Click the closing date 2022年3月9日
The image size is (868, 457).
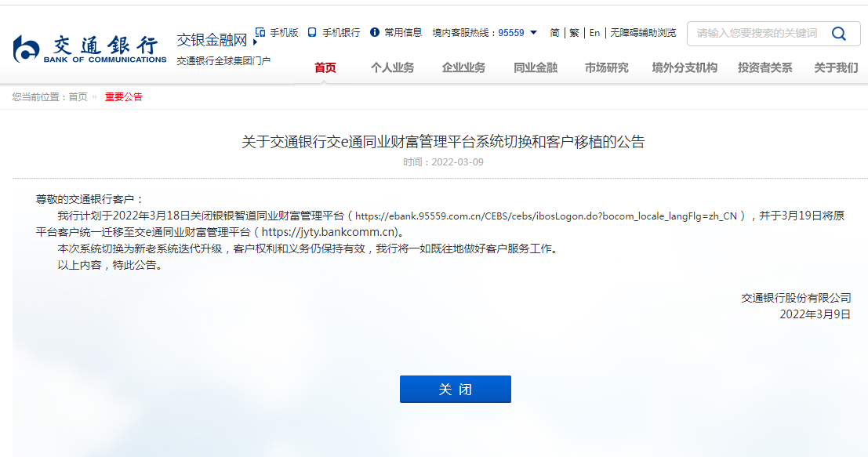pos(815,315)
